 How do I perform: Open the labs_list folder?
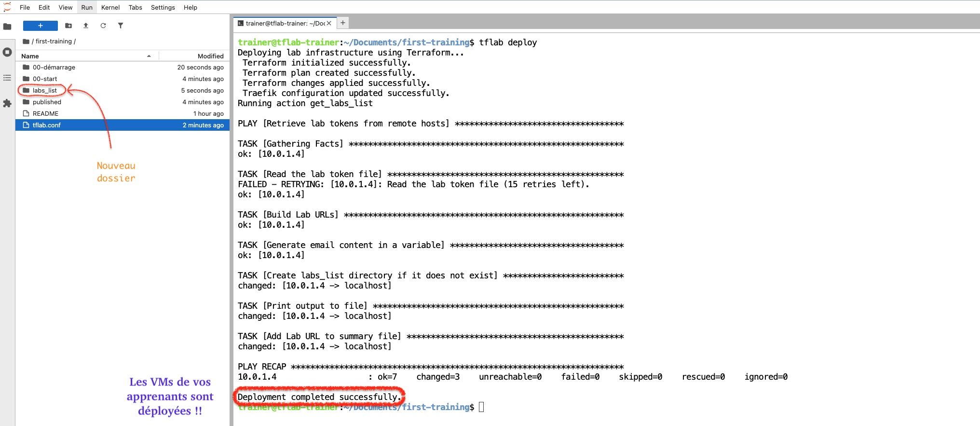tap(45, 90)
